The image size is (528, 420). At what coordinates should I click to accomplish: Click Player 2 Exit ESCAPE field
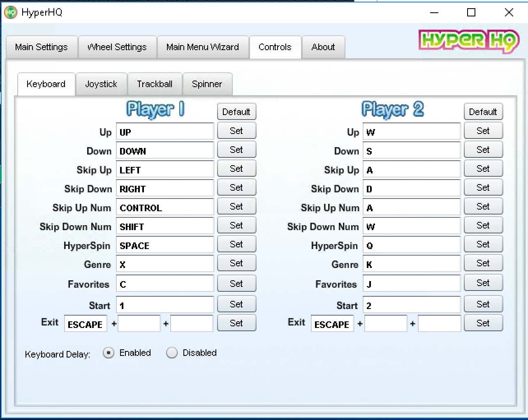(x=332, y=324)
